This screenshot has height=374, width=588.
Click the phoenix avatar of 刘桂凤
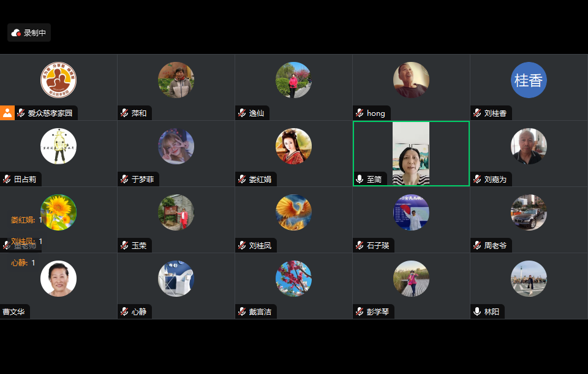coord(293,213)
